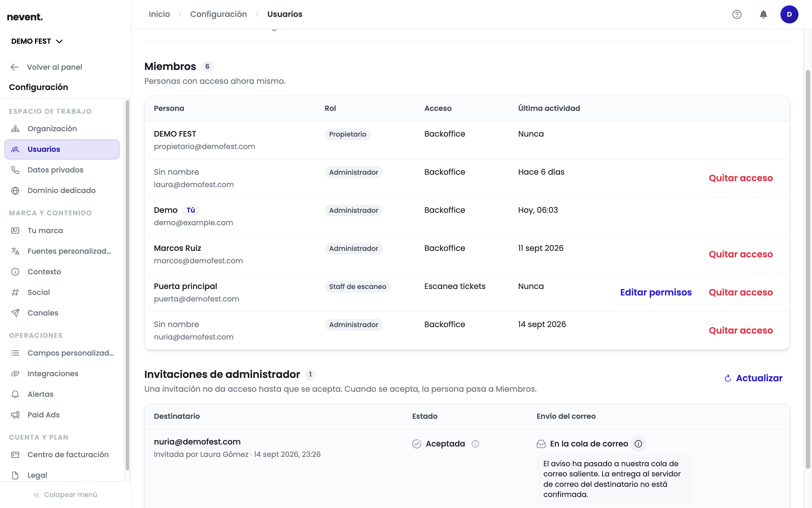The image size is (812, 508).
Task: Click the nevent logo
Action: tap(25, 17)
